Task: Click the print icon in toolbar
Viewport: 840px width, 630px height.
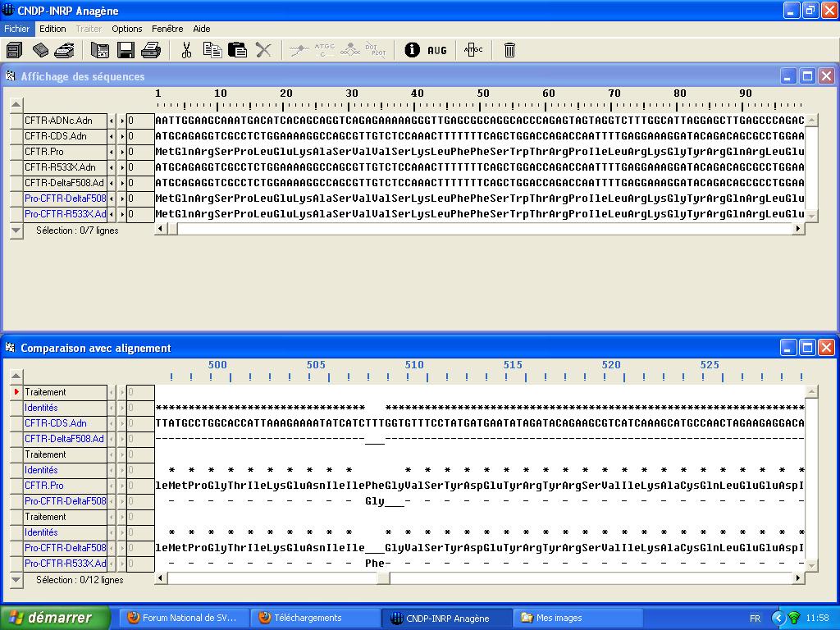Action: pos(151,51)
